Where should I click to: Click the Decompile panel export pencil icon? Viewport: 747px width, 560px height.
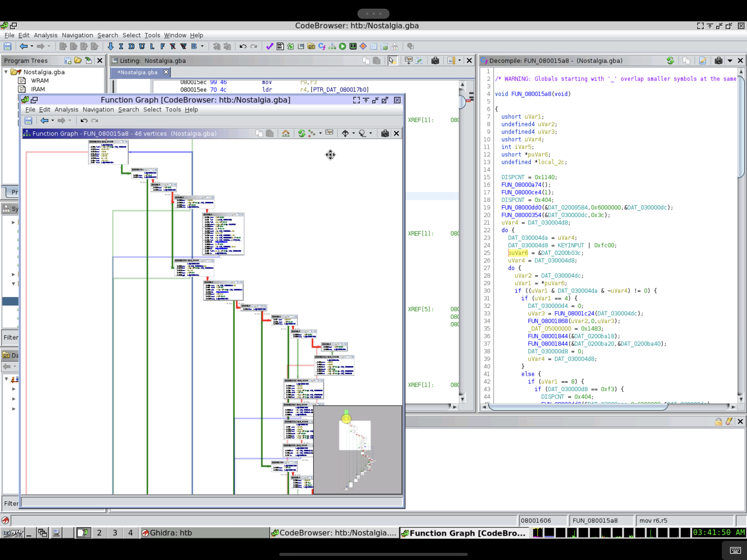pos(702,60)
